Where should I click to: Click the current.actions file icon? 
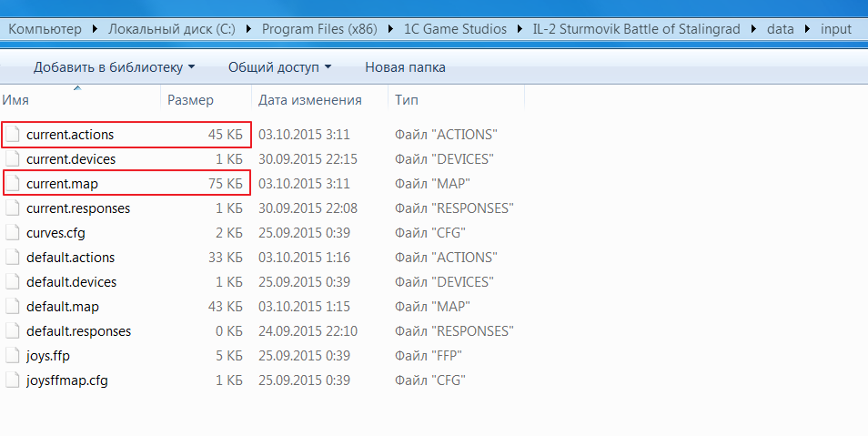tap(12, 135)
